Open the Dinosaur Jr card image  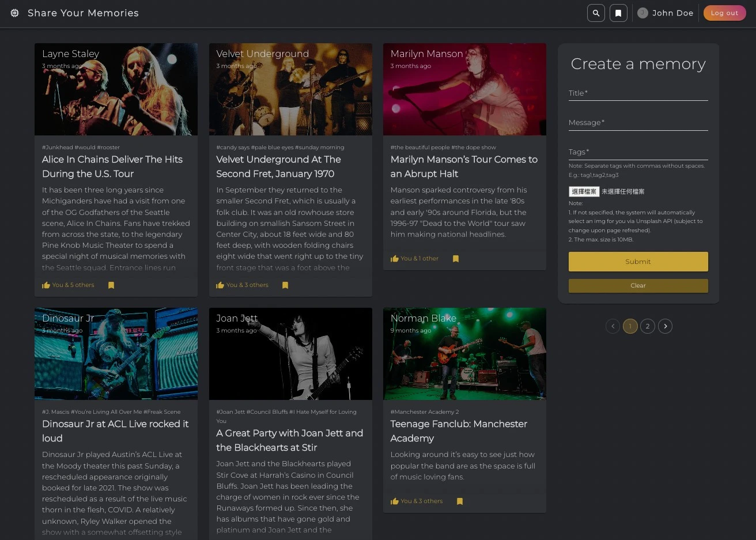(116, 354)
